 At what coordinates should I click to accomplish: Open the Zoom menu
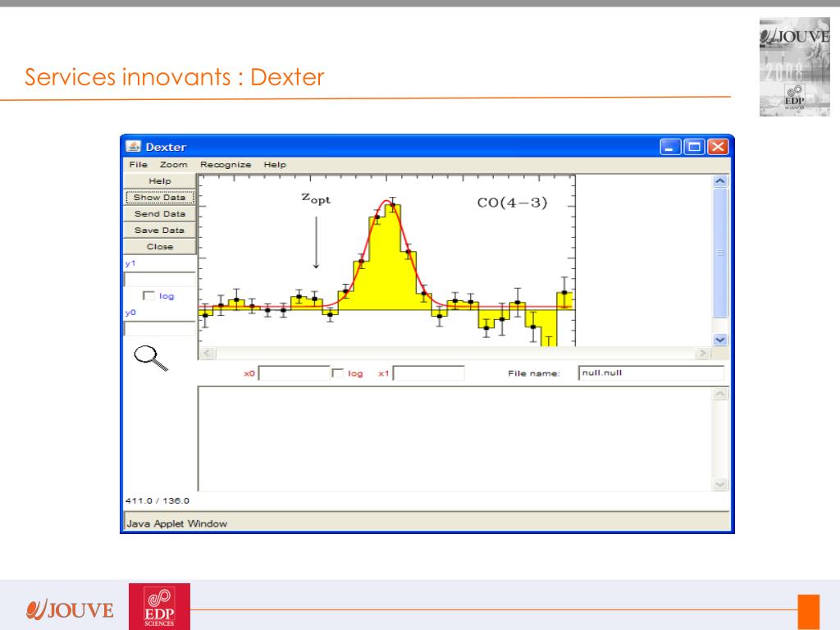(x=174, y=164)
